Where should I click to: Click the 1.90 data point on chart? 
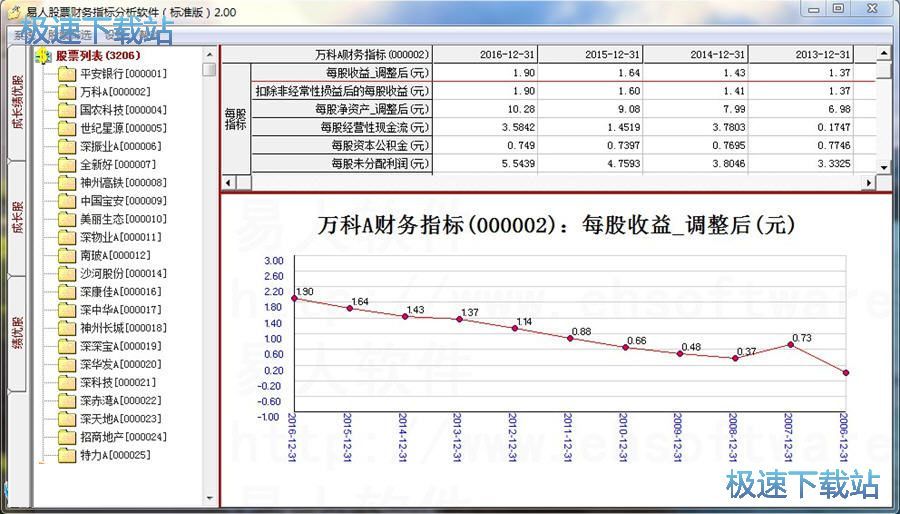tap(294, 298)
